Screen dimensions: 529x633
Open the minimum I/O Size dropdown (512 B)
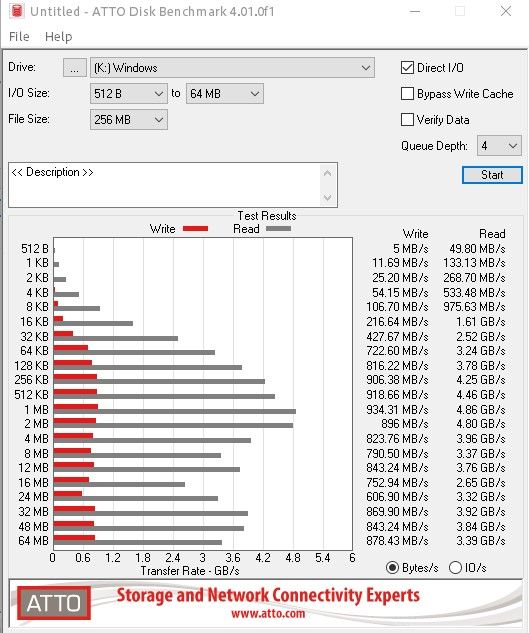128,94
